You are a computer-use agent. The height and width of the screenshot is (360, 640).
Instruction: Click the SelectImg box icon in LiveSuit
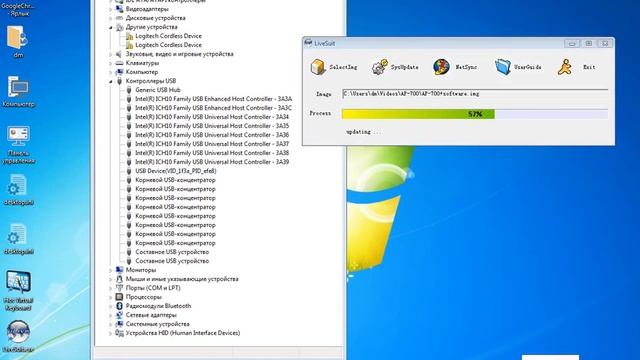318,67
